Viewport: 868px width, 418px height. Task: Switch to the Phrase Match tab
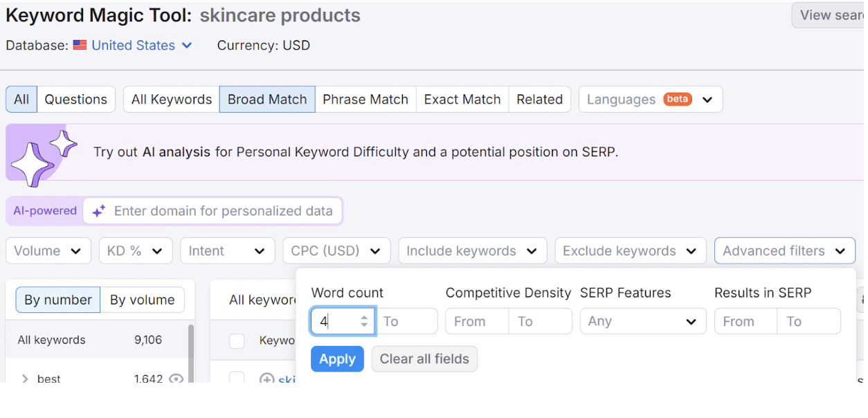click(365, 100)
